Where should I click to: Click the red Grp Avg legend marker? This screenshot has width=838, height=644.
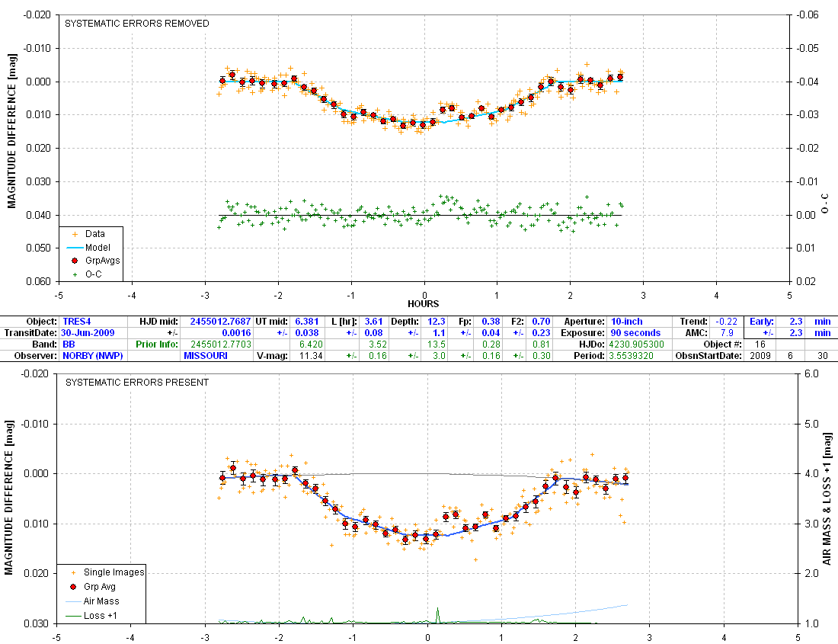pyautogui.click(x=73, y=587)
